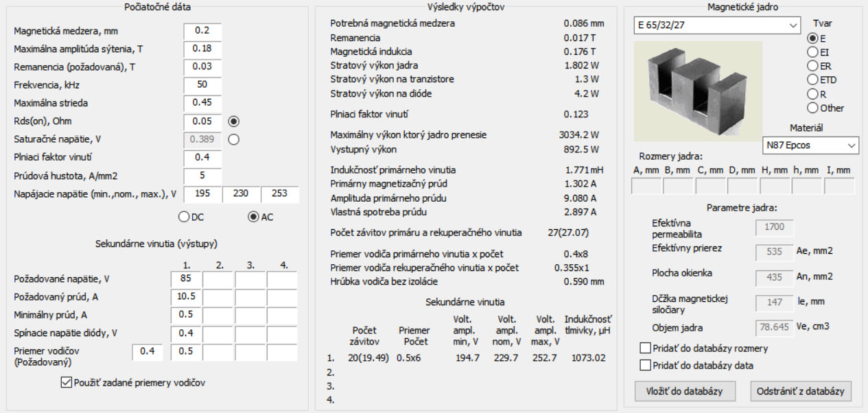Viewport: 868px width, 413px height.
Task: Click the Maximálna strieda input field
Action: [x=202, y=103]
